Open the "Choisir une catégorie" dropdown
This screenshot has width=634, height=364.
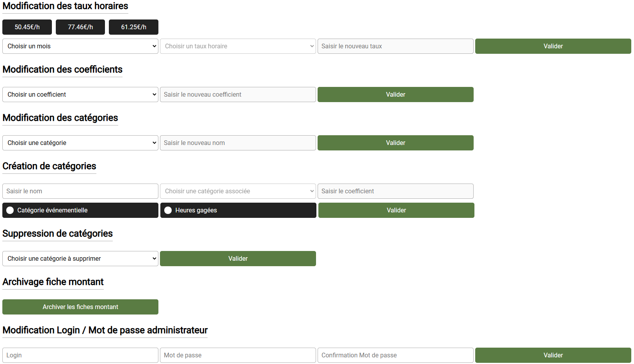pyautogui.click(x=80, y=143)
